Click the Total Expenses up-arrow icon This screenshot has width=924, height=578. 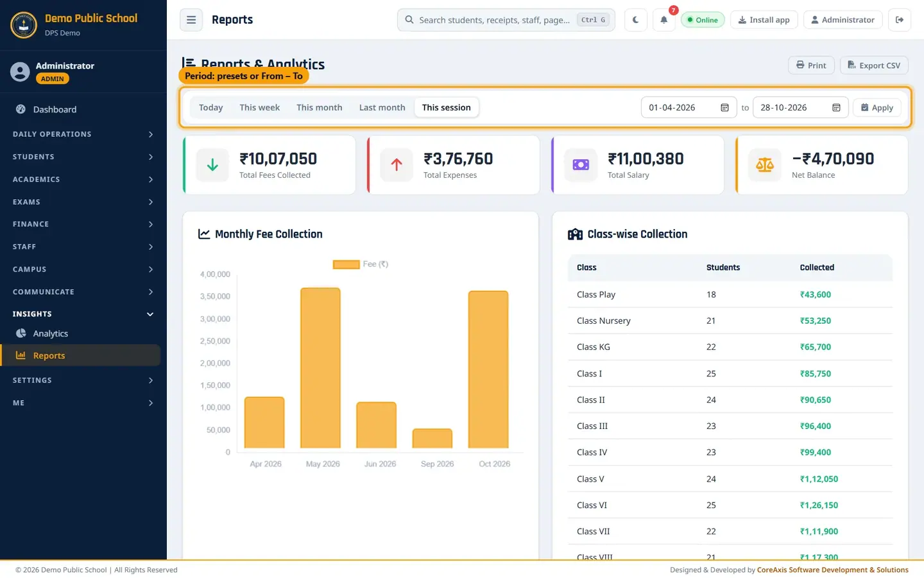coord(397,165)
